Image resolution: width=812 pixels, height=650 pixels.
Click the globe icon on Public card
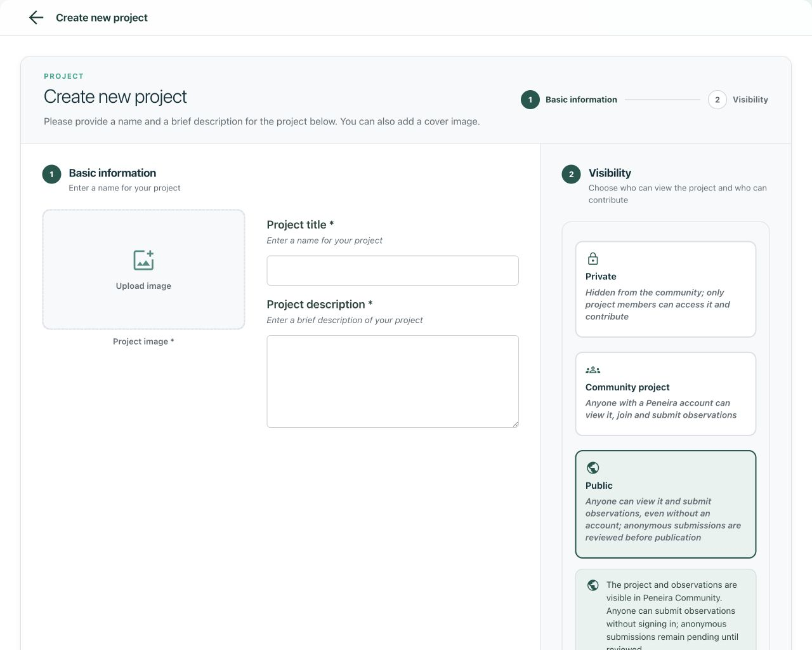[593, 468]
